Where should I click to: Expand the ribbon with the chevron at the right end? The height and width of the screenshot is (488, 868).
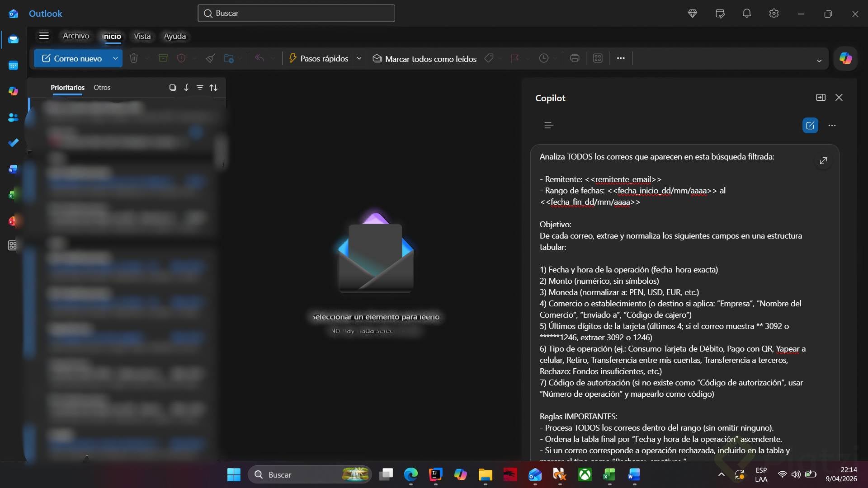(819, 61)
